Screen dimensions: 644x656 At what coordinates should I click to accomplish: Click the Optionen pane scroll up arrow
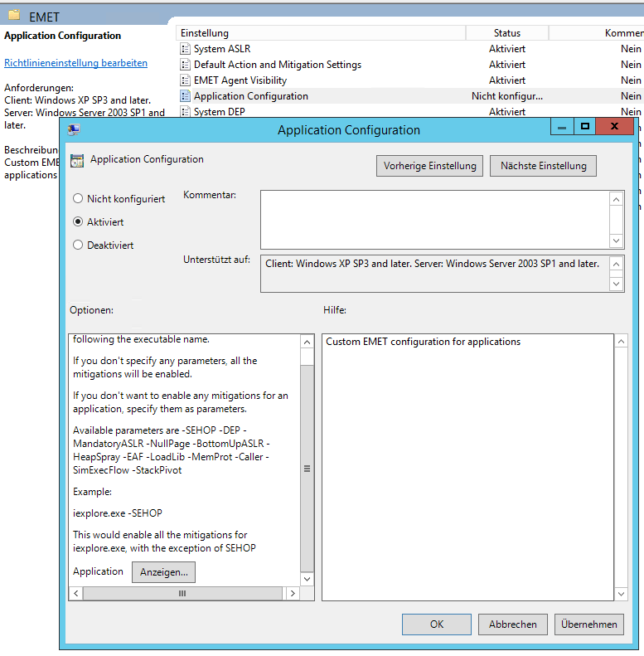pyautogui.click(x=307, y=343)
